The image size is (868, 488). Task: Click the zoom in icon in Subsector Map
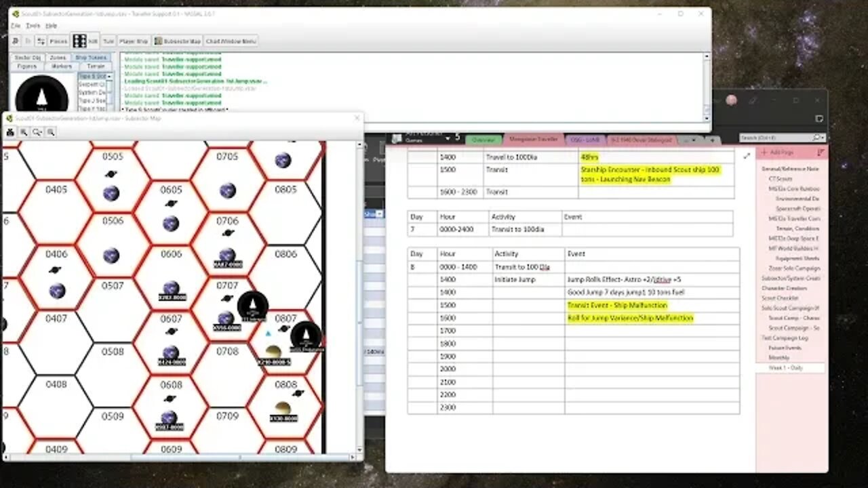(24, 132)
